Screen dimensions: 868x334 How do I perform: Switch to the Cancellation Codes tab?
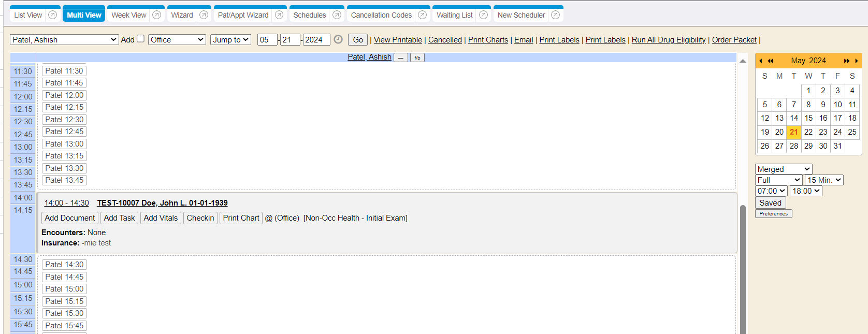tap(381, 15)
